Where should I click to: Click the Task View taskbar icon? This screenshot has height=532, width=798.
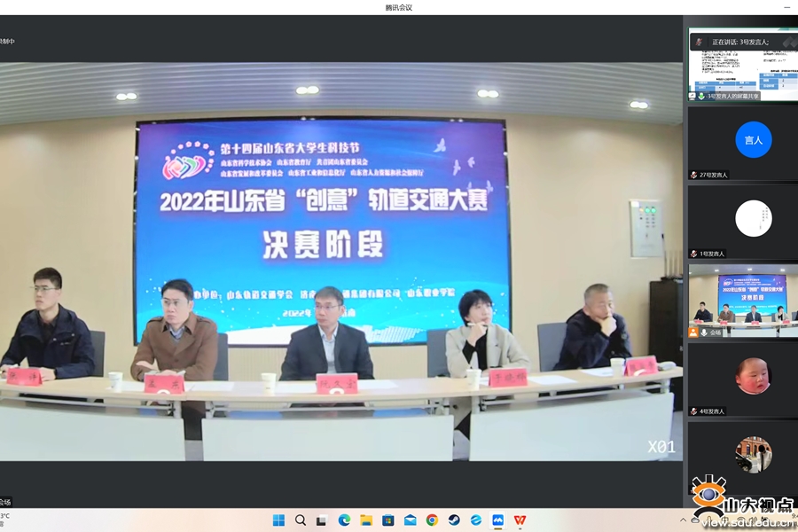click(322, 520)
